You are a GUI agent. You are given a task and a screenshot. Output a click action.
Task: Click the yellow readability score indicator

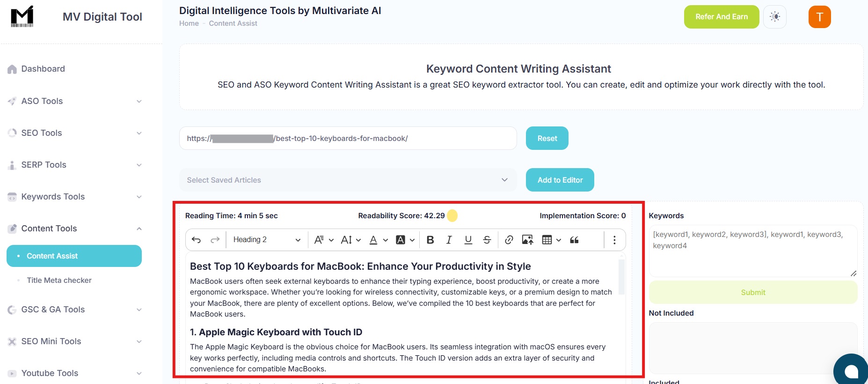(452, 215)
